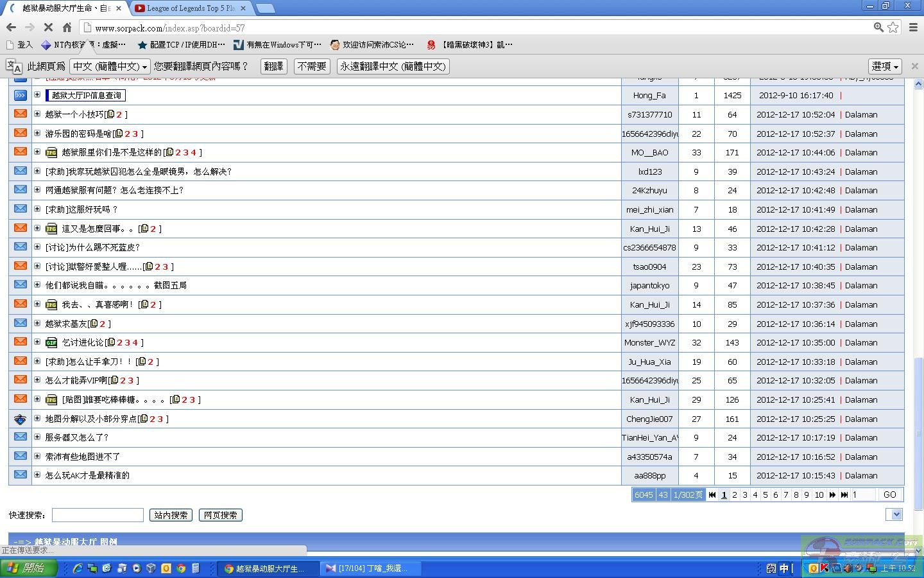Expand the 越狱一个小技巧 thread row
924x578 pixels.
tap(37, 114)
